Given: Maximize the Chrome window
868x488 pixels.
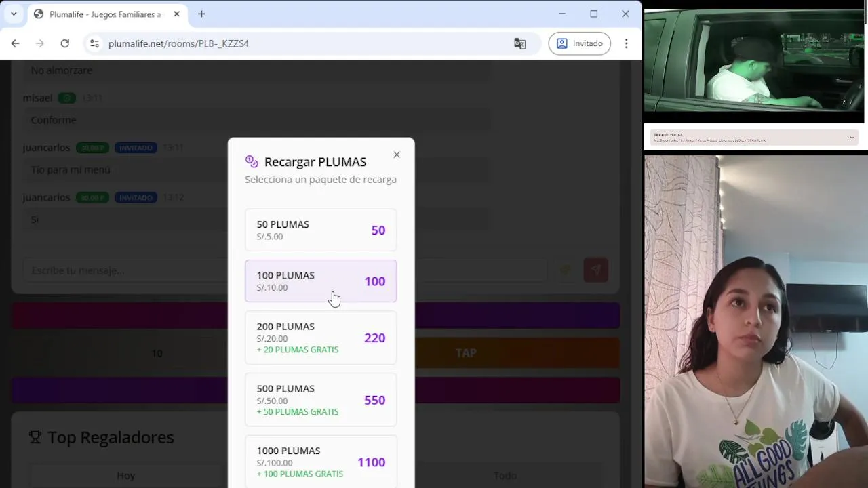Looking at the screenshot, I should [x=593, y=14].
